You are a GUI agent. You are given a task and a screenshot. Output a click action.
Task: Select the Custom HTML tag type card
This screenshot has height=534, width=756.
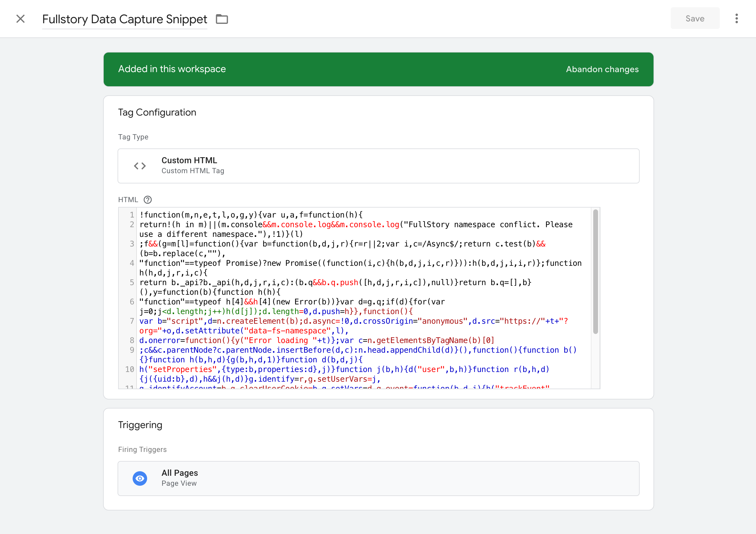pos(378,166)
